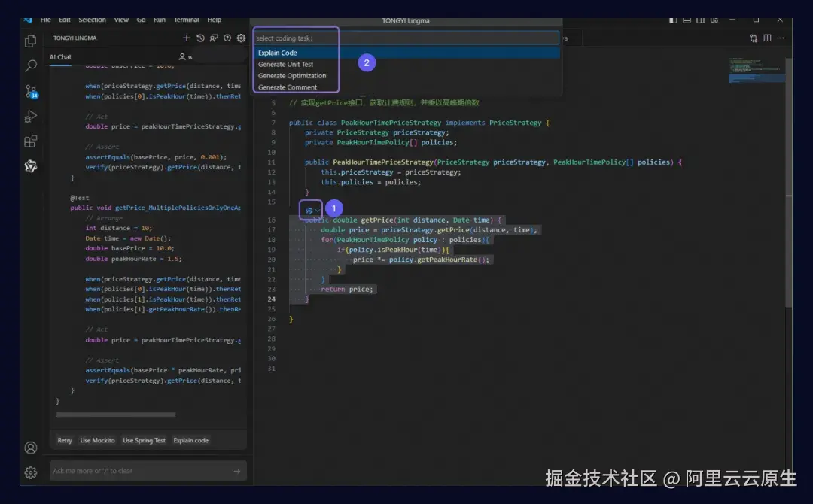The image size is (813, 504).
Task: Toggle bottom panel layout icon
Action: pos(687,20)
